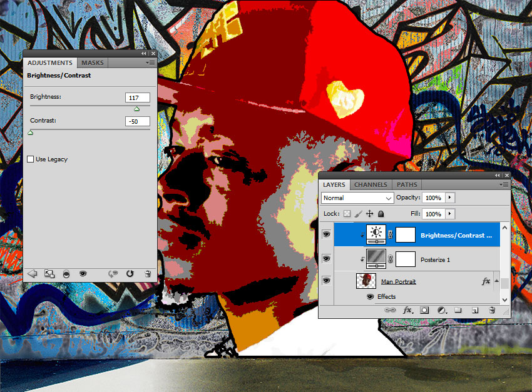Switch to the Channels tab
Image resolution: width=532 pixels, height=392 pixels.
point(370,184)
